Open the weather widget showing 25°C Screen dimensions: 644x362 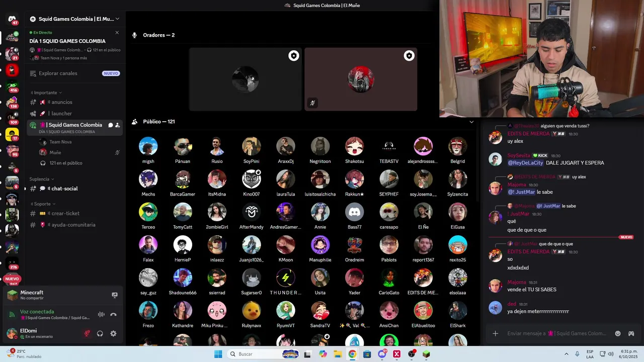coord(24,354)
